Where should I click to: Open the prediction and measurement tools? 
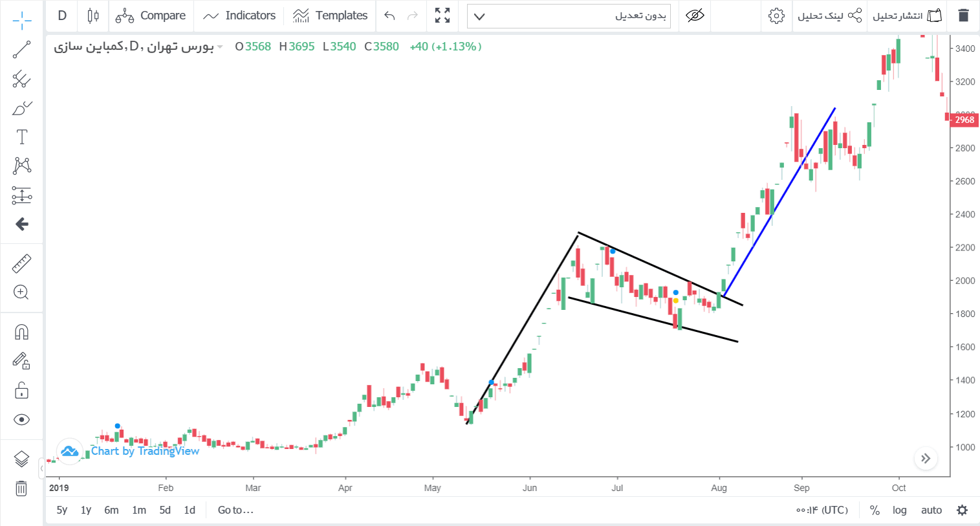click(x=21, y=195)
